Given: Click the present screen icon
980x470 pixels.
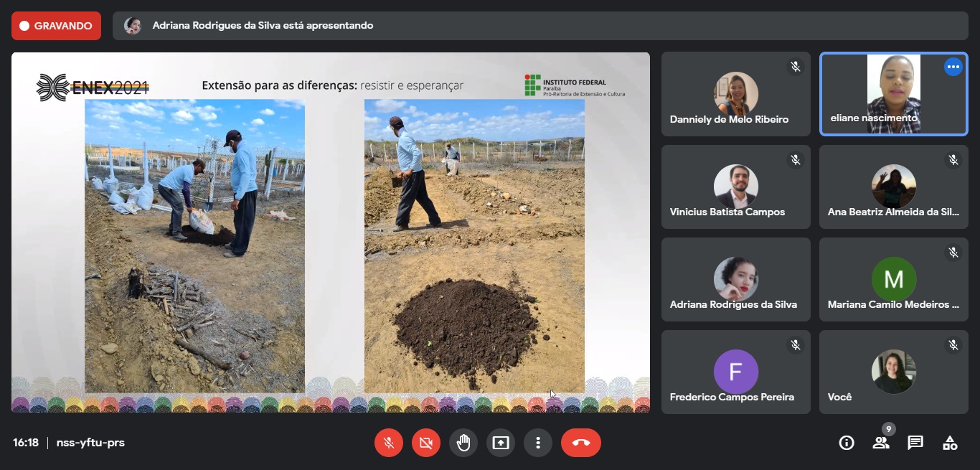Looking at the screenshot, I should [501, 443].
